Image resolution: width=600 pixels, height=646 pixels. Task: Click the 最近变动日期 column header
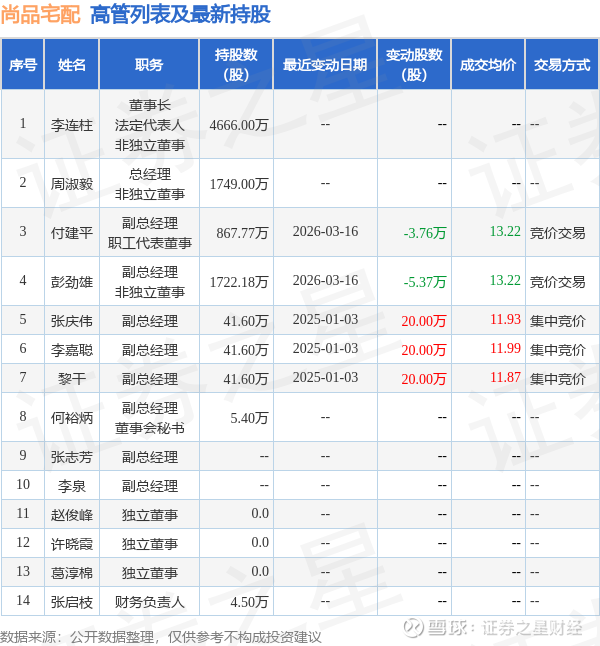[x=325, y=65]
